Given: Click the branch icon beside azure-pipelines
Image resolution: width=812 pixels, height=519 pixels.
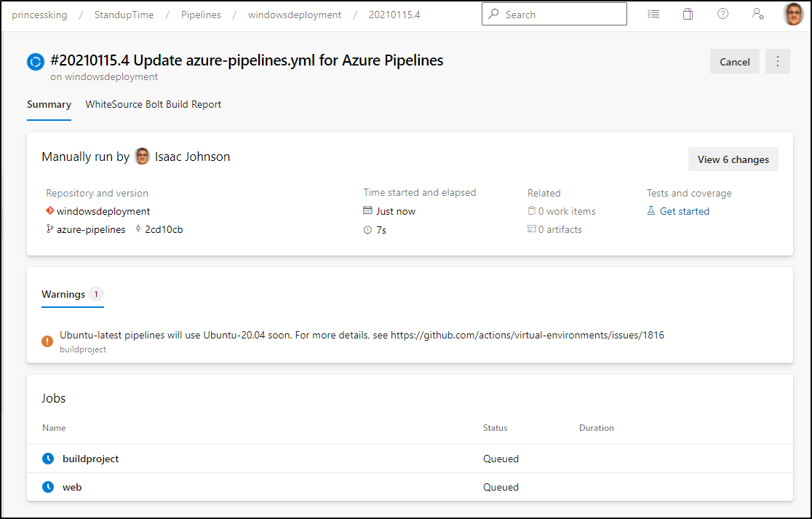Looking at the screenshot, I should click(x=49, y=229).
